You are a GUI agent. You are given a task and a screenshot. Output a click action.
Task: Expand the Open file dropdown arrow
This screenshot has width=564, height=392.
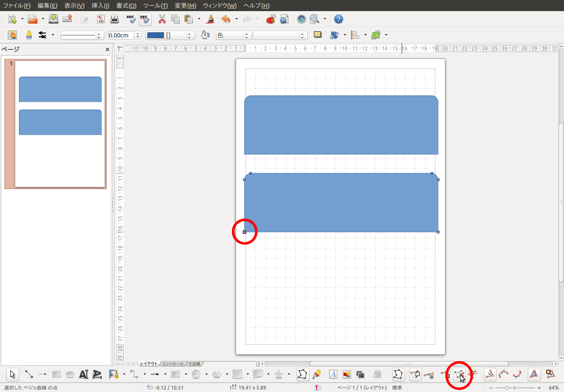[42, 19]
